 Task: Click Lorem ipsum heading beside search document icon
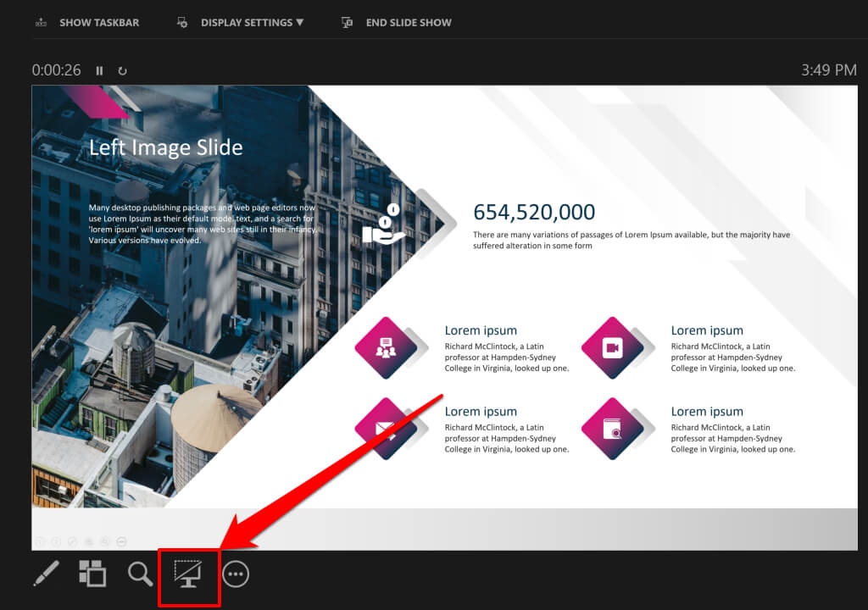pos(707,411)
